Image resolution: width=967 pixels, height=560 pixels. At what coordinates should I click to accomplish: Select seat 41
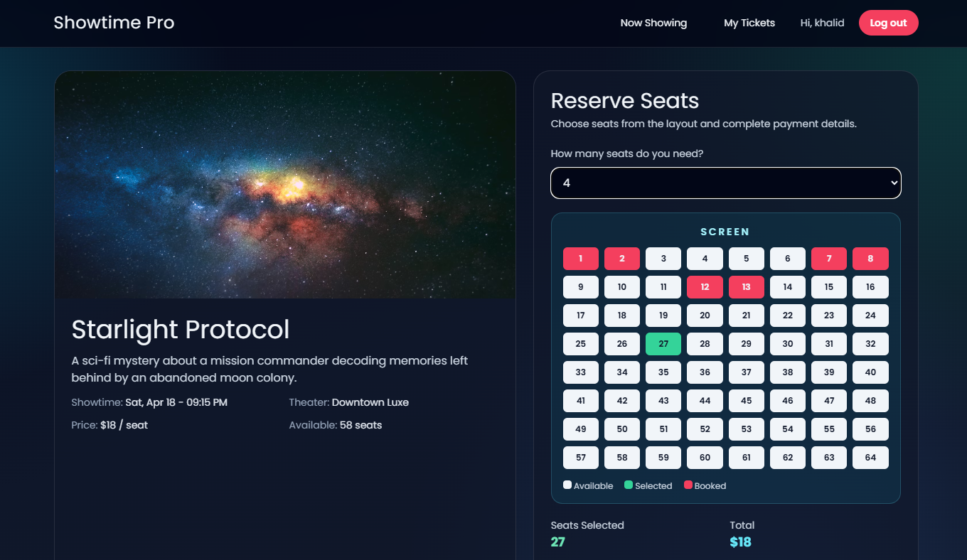coord(580,400)
